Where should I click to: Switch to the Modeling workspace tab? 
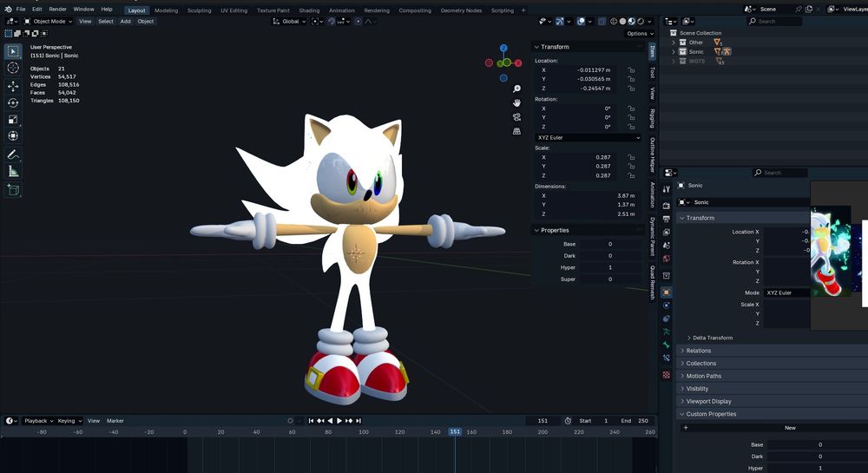click(166, 10)
